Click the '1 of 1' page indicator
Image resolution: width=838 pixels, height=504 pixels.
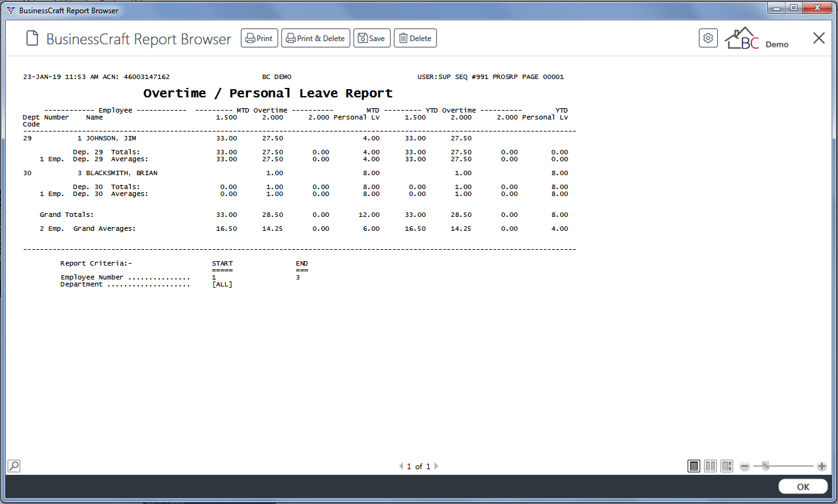[x=418, y=467]
